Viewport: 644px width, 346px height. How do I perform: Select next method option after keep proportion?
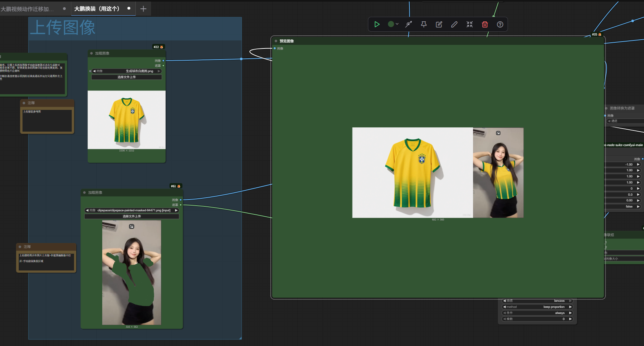(x=570, y=307)
